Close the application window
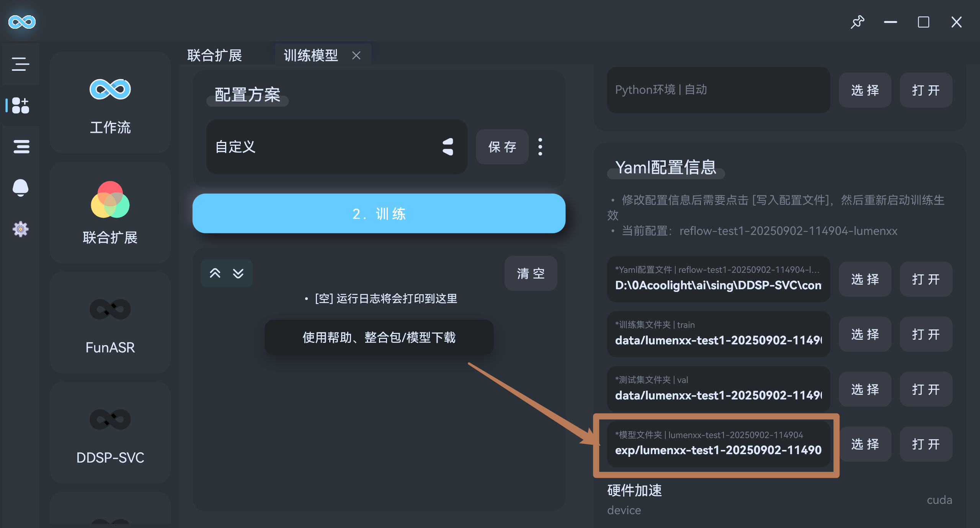Image resolution: width=980 pixels, height=528 pixels. point(956,22)
